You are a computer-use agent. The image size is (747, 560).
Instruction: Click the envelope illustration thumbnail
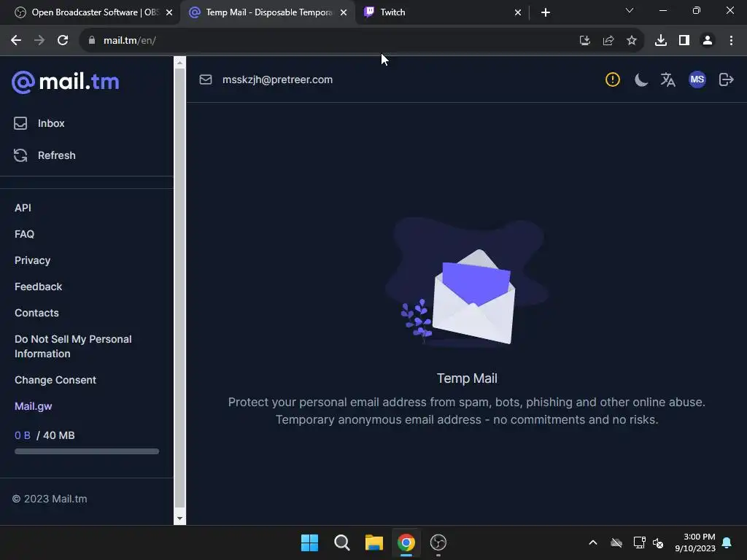(467, 284)
